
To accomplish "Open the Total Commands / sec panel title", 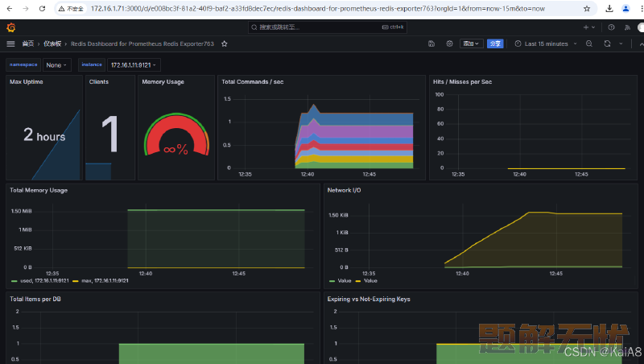I will coord(253,82).
